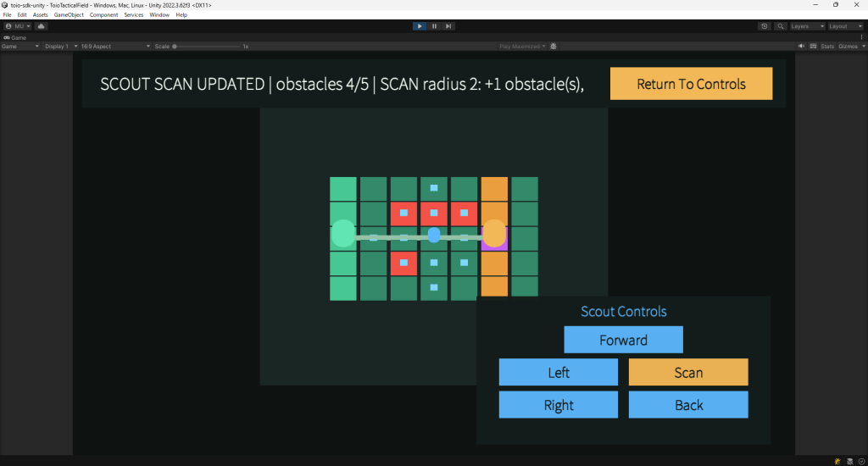Open the GameObject menu
The height and width of the screenshot is (466, 868).
69,15
